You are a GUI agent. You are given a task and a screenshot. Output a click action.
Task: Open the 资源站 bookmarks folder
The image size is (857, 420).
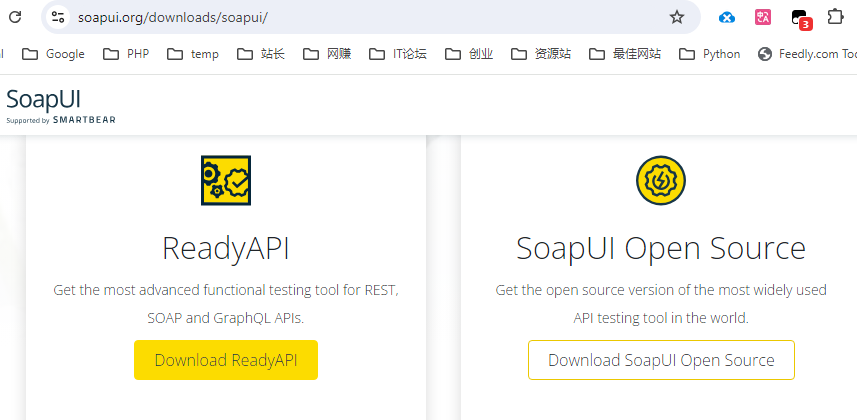tap(541, 54)
